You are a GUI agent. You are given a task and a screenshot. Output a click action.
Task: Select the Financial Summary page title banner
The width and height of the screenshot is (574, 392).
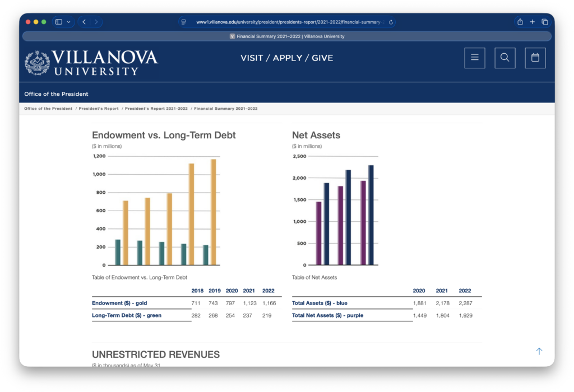coord(286,36)
